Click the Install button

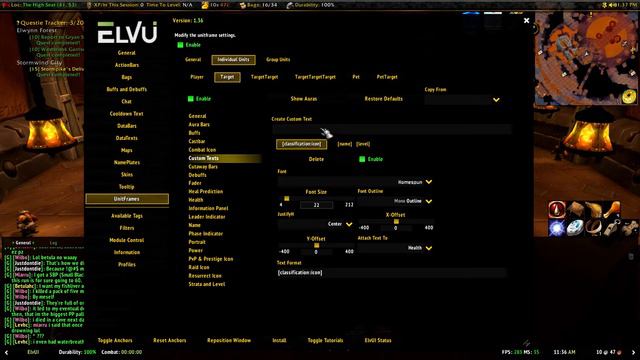point(279,340)
